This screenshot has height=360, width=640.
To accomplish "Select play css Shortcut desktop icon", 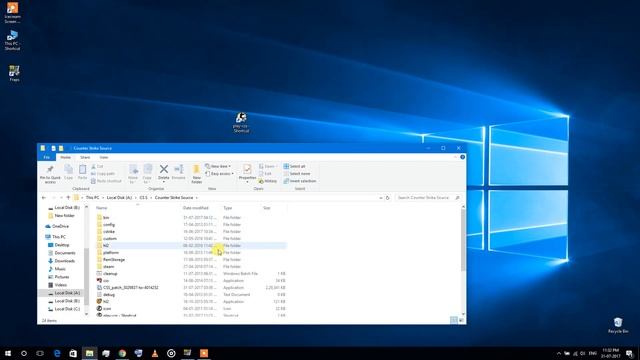I will (x=241, y=122).
